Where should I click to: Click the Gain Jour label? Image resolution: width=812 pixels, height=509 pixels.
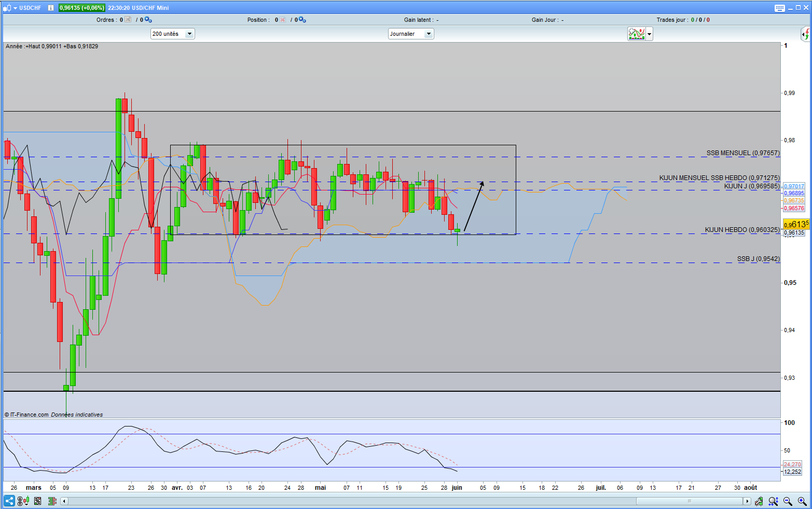(x=547, y=20)
